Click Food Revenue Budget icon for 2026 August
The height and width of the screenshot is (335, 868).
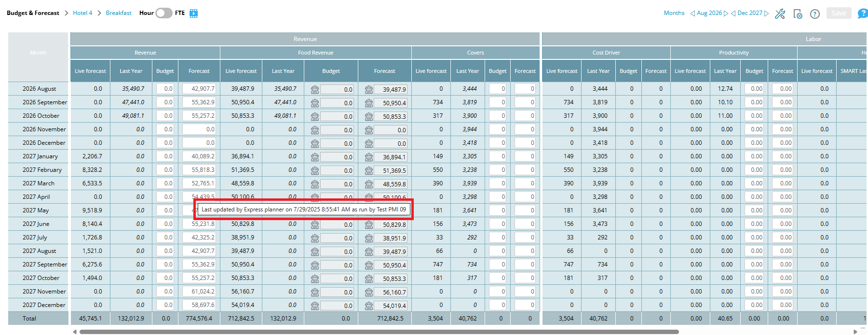(315, 89)
